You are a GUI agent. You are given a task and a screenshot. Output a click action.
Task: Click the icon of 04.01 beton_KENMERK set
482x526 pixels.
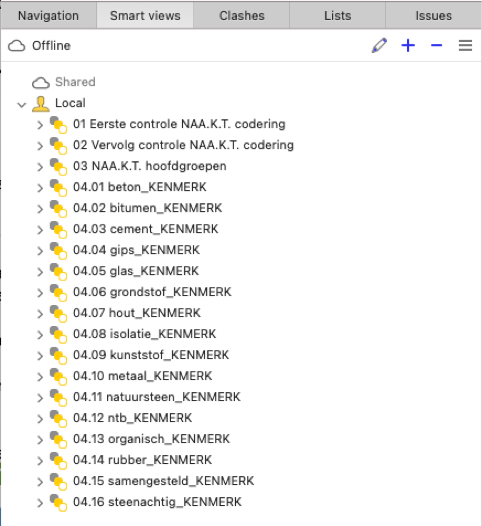coord(58,188)
